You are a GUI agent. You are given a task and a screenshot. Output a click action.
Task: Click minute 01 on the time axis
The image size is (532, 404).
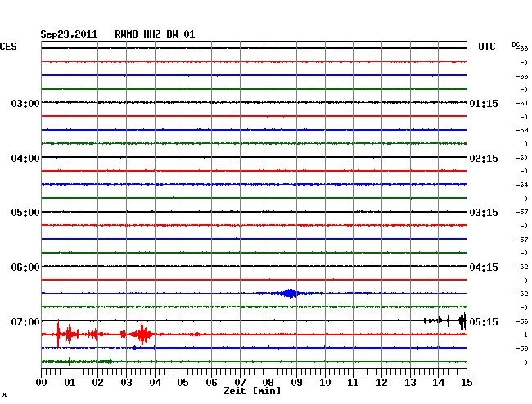pos(70,382)
